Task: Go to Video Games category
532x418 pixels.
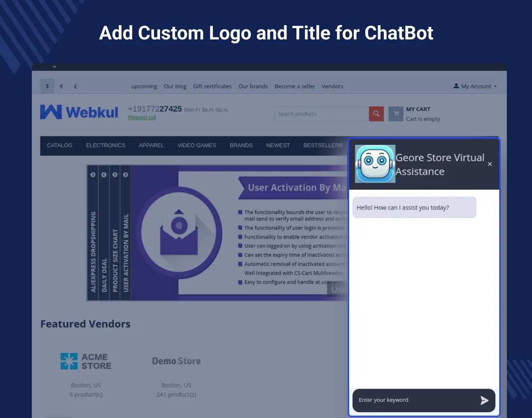Action: 197,145
